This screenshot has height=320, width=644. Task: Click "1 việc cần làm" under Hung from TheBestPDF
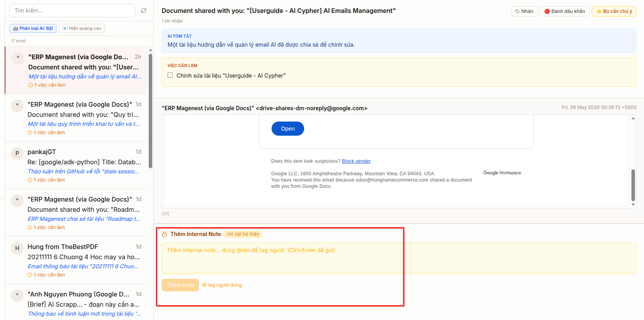click(x=46, y=275)
